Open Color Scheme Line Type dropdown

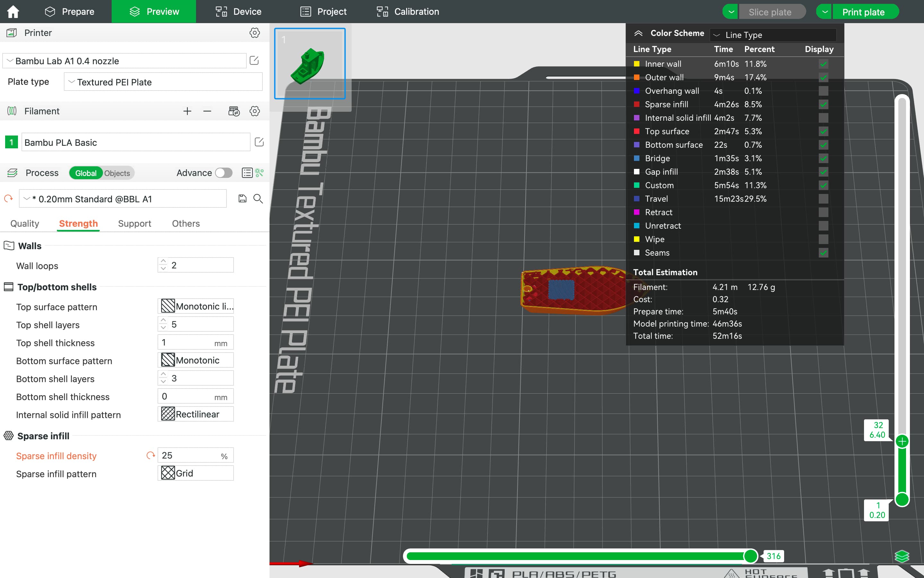[773, 35]
